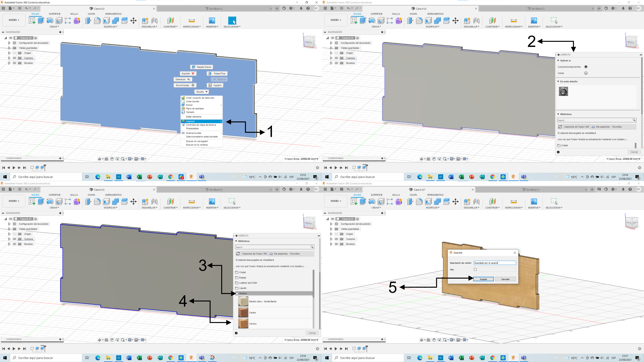
Task: Click the Vaciado shell context menu entry
Action: pos(190,112)
